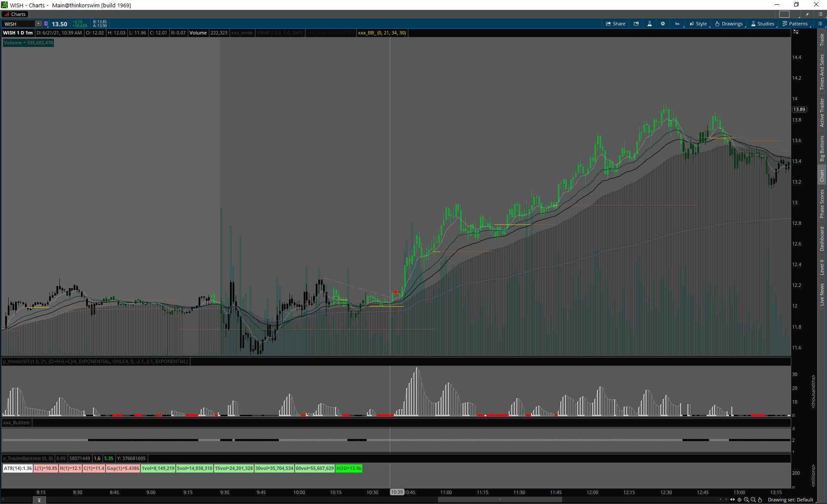Viewport: 827px width, 504px height.
Task: Click the purple symbol link clipboard icon
Action: (46, 24)
